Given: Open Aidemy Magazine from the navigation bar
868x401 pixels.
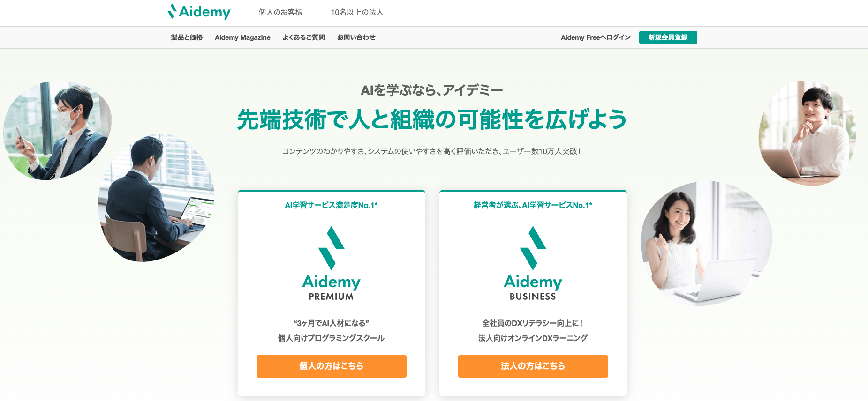Looking at the screenshot, I should pyautogui.click(x=242, y=37).
